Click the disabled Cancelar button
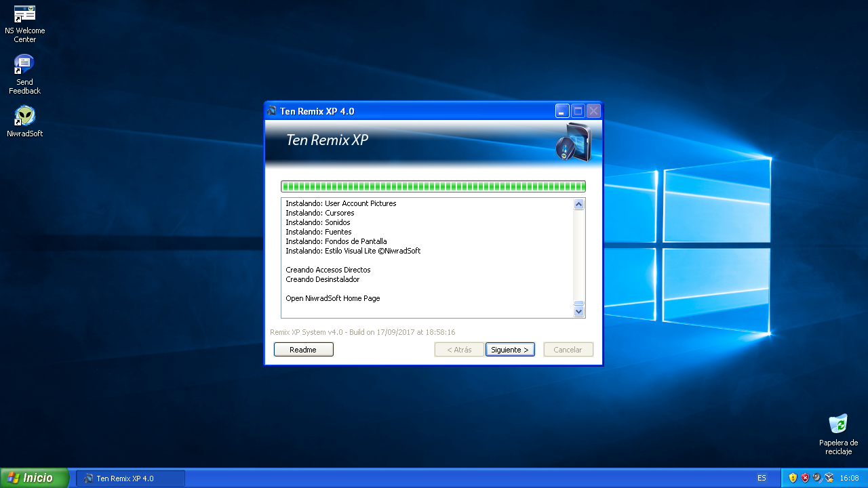Image resolution: width=868 pixels, height=488 pixels. [568, 349]
